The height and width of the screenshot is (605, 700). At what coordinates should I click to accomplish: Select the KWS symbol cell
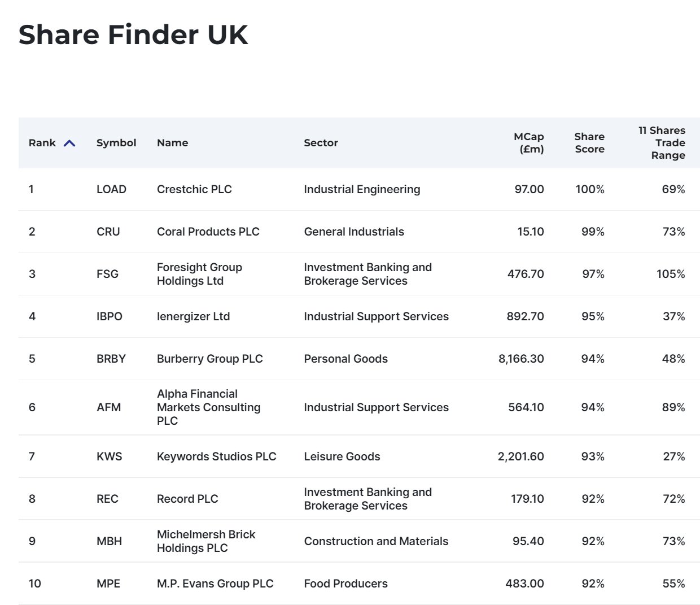pyautogui.click(x=110, y=456)
